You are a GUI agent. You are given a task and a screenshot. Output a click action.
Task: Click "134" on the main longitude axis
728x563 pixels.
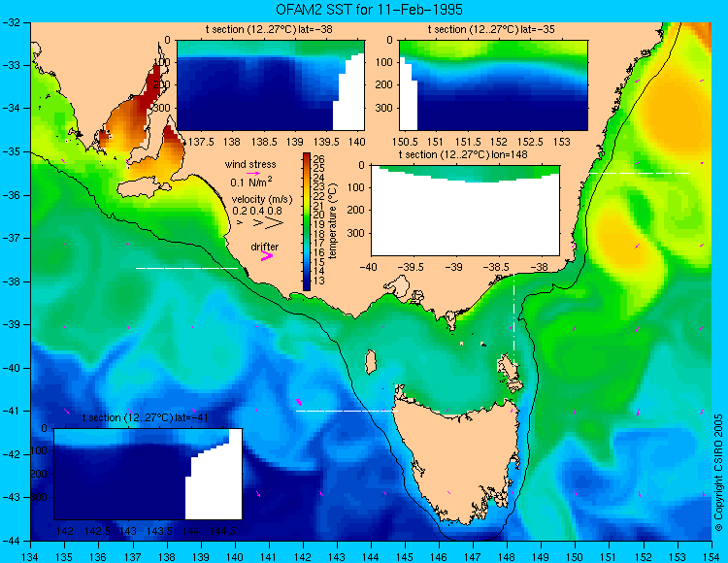click(x=31, y=556)
